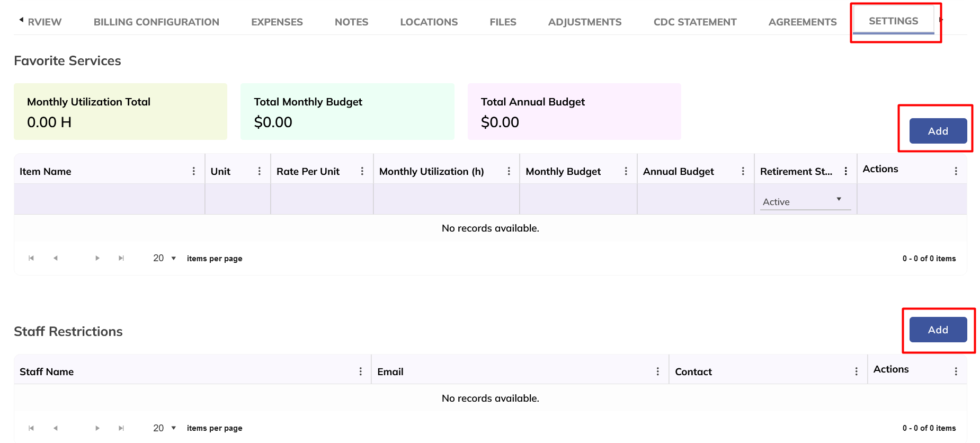Add a new Staff Restriction
This screenshot has width=980, height=443.
[x=938, y=330]
